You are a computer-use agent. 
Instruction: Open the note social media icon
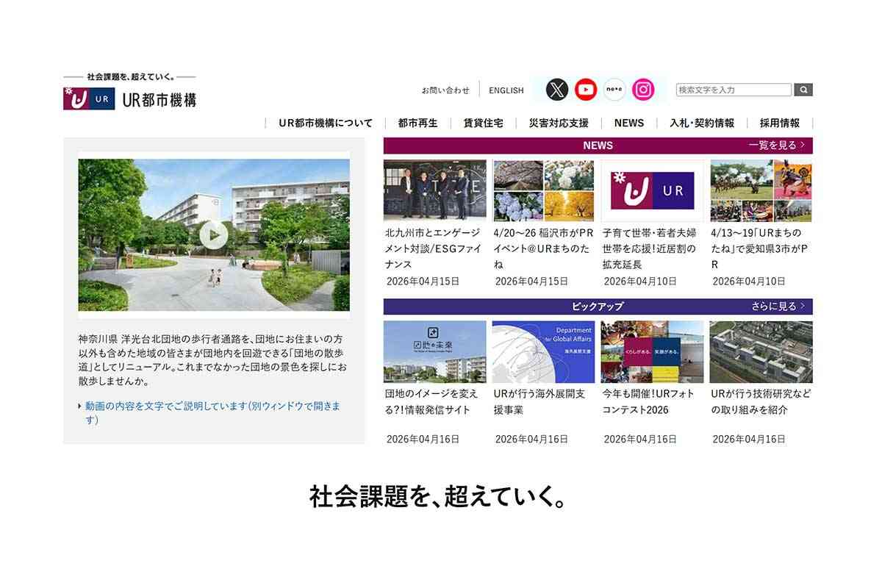(614, 90)
